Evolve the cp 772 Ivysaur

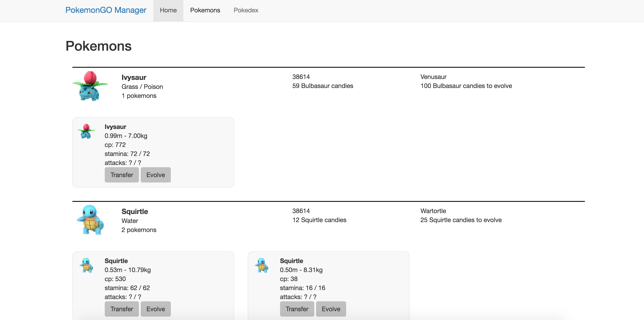click(156, 175)
